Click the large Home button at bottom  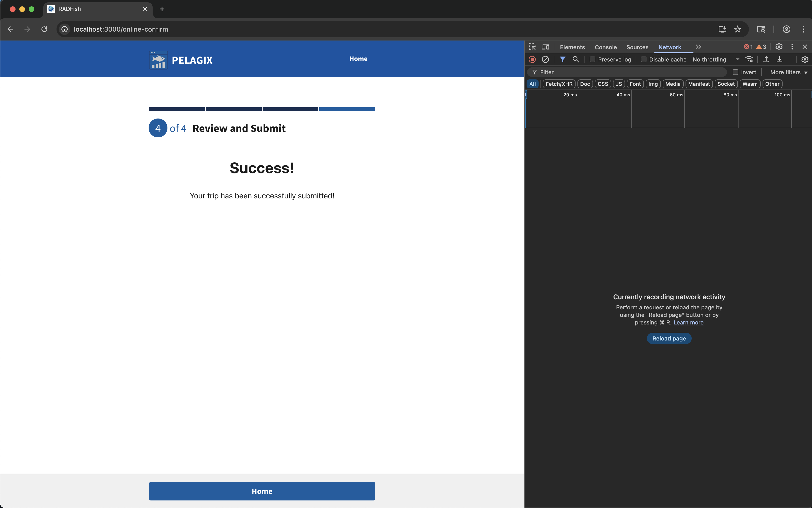(262, 491)
